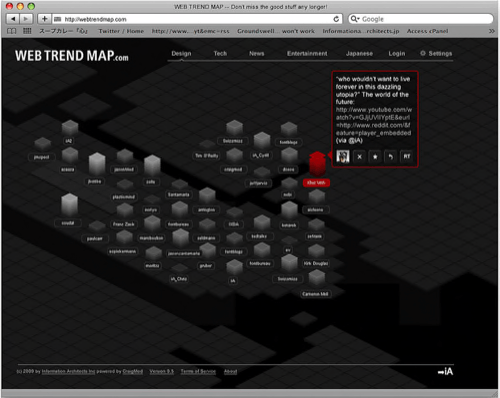Switch to the Entertainment tab
The image size is (500, 398).
point(307,53)
